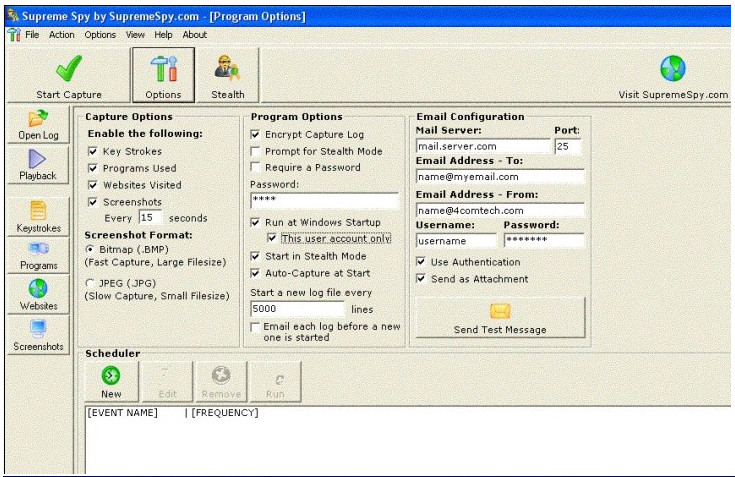735x477 pixels.
Task: Toggle Encrypt Capture Log checkbox
Action: 255,134
